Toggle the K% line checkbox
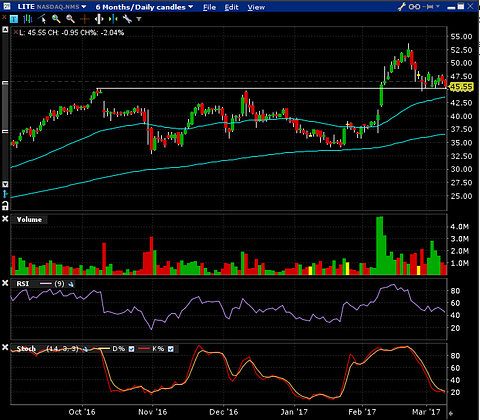This screenshot has height=420, width=480. point(171,349)
